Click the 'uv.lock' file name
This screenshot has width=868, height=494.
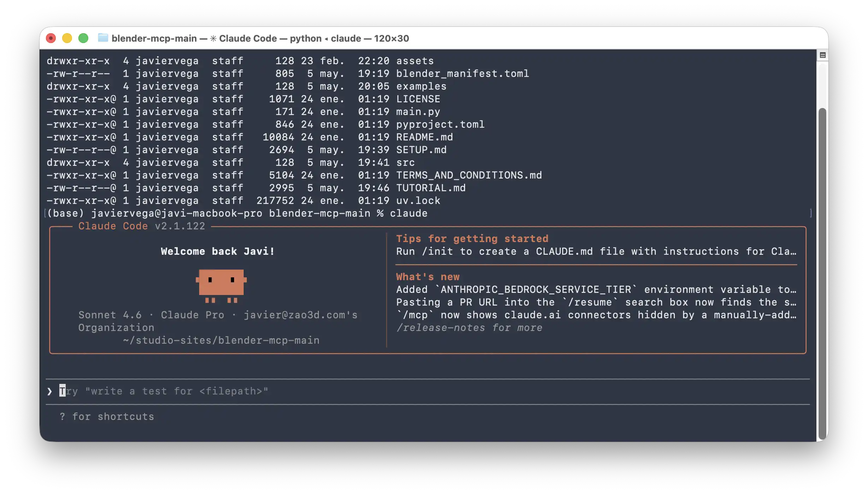pos(418,200)
